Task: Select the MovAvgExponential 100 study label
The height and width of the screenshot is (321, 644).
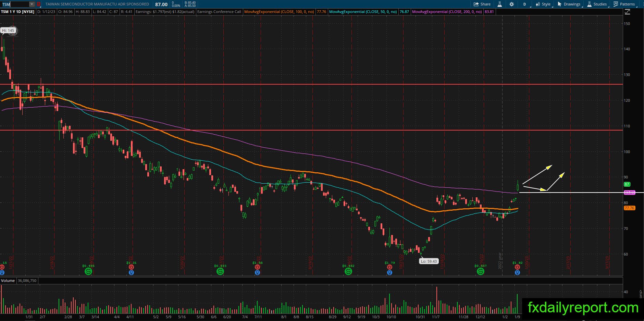Action: point(279,12)
